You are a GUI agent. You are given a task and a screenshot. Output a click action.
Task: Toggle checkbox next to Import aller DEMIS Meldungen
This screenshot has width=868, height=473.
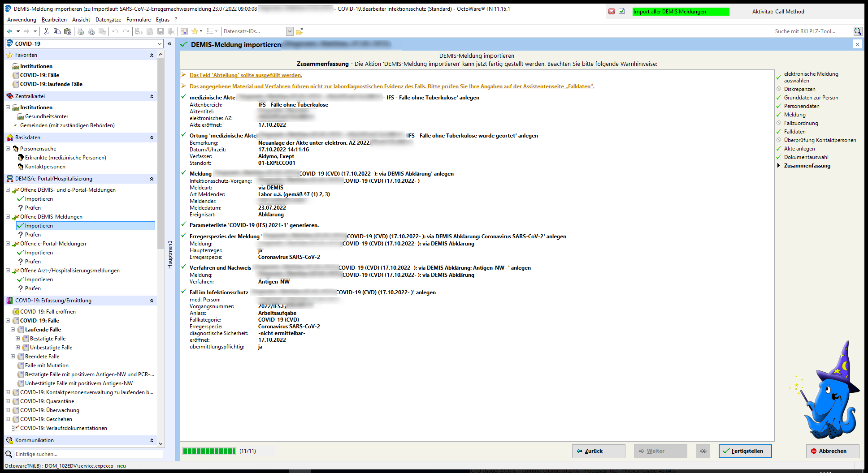coord(621,12)
